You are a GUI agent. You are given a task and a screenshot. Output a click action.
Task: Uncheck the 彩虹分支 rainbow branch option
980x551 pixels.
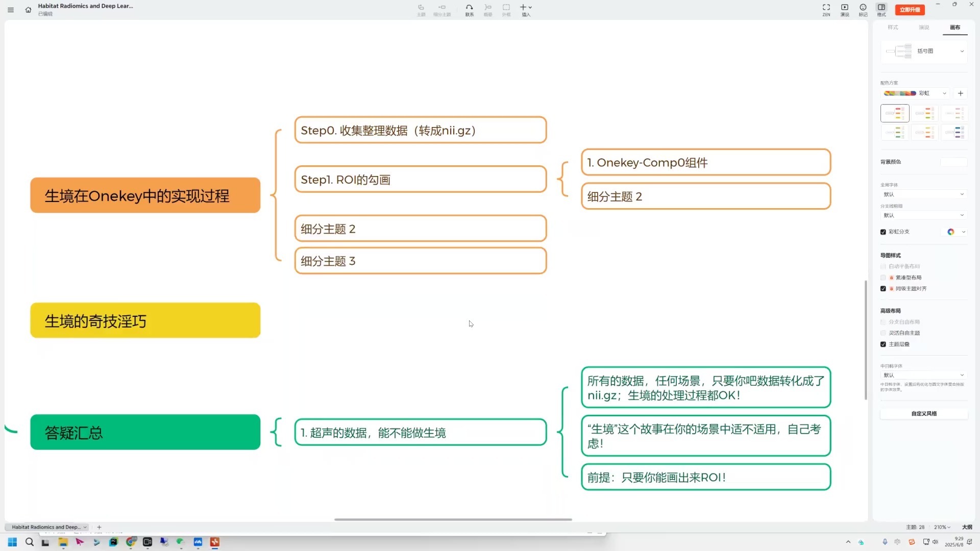coord(884,232)
